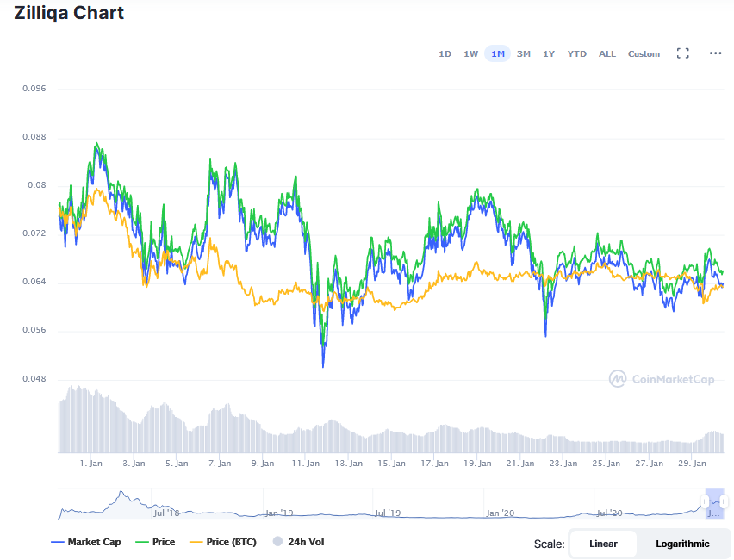The image size is (734, 560).
Task: Toggle the Price series in legend
Action: point(155,542)
